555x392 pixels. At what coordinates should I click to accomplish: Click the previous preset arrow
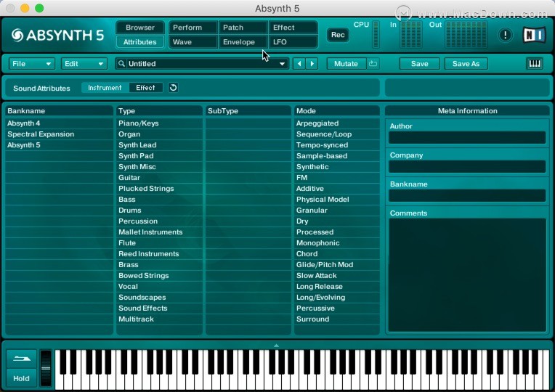pyautogui.click(x=299, y=64)
